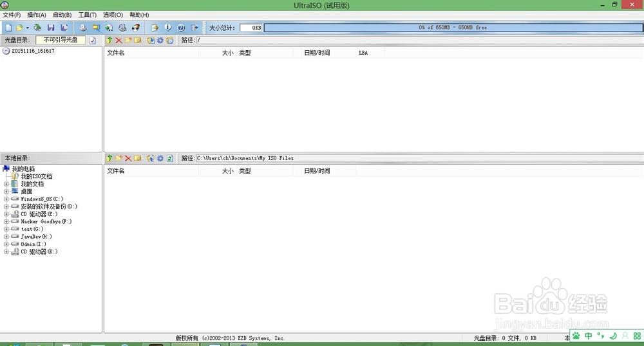Expand the JavaDev (H:) drive node
Screen dimensions: 644x346
(x=6, y=237)
